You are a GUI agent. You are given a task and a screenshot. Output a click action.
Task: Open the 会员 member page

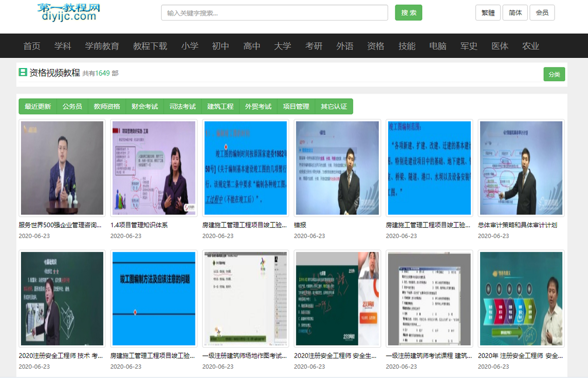click(x=542, y=13)
